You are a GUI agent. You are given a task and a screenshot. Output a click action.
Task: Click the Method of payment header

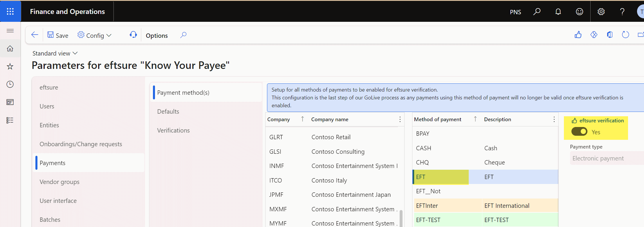(438, 119)
